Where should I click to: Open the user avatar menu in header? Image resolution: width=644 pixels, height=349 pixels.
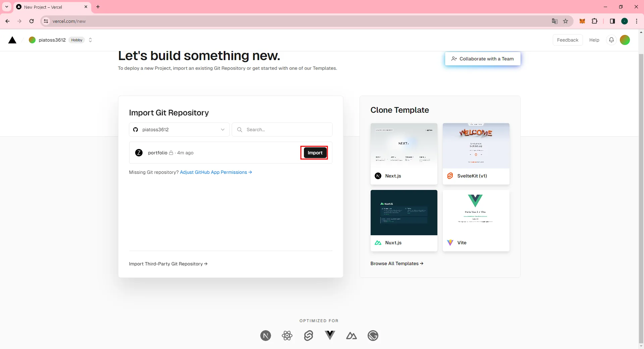pos(625,40)
